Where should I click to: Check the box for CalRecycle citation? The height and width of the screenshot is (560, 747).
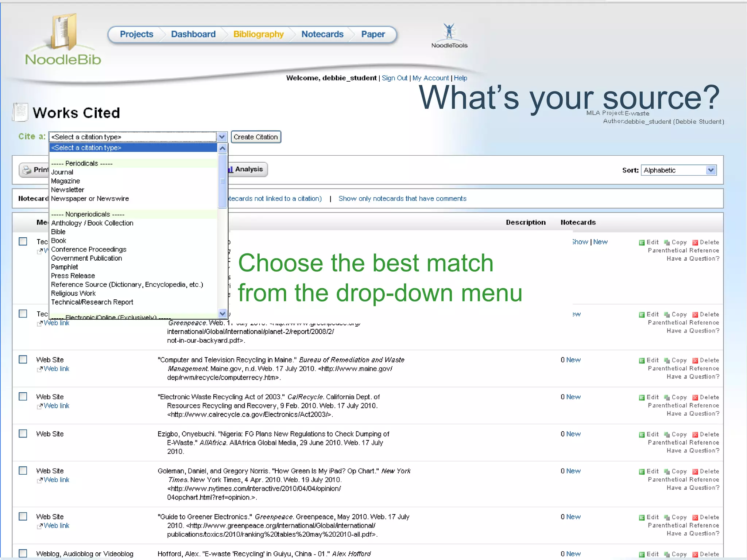[x=23, y=396]
